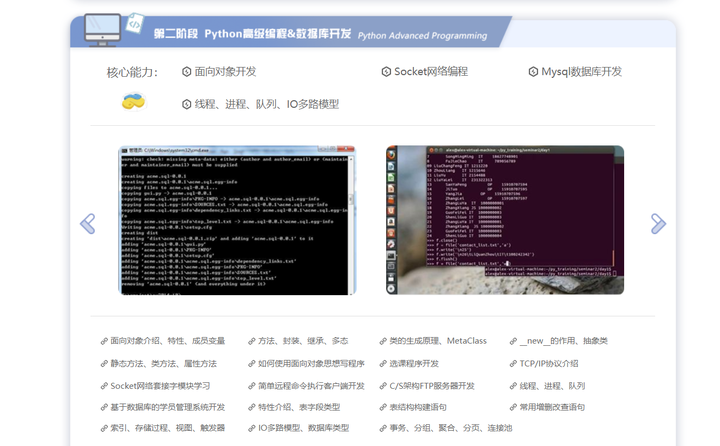Click link icon beside 选课程序开发

pos(383,364)
